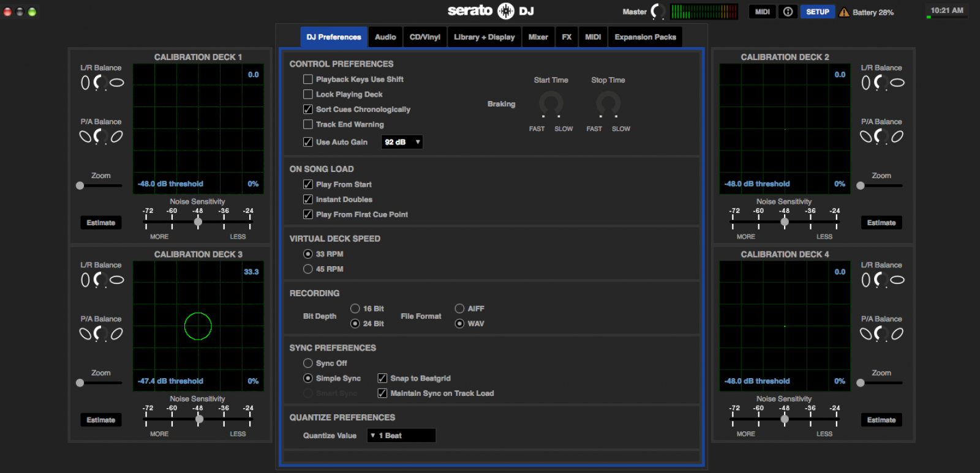This screenshot has width=980, height=473.
Task: Switch to the Mixer tab
Action: [538, 37]
